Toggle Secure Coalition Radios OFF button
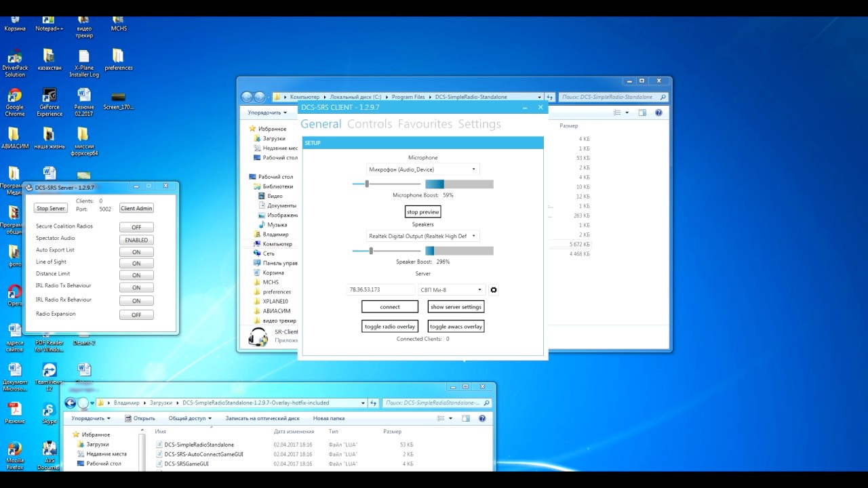Image resolution: width=868 pixels, height=488 pixels. (x=136, y=227)
